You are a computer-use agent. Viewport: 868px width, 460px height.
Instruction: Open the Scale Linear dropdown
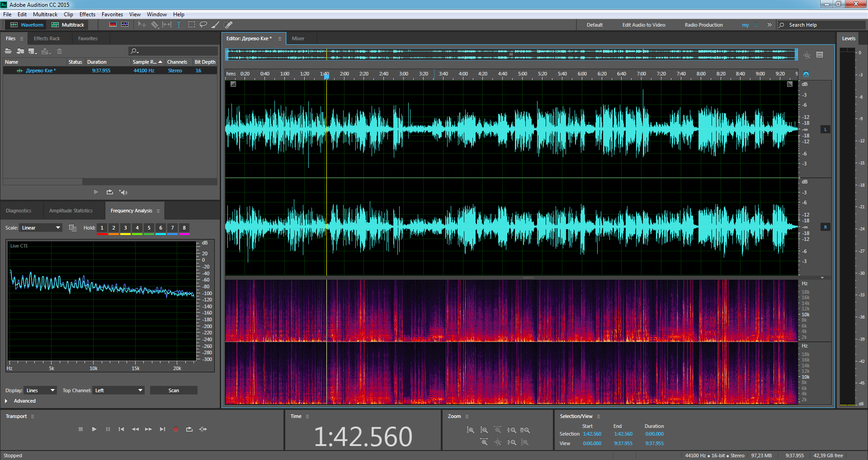pyautogui.click(x=40, y=228)
